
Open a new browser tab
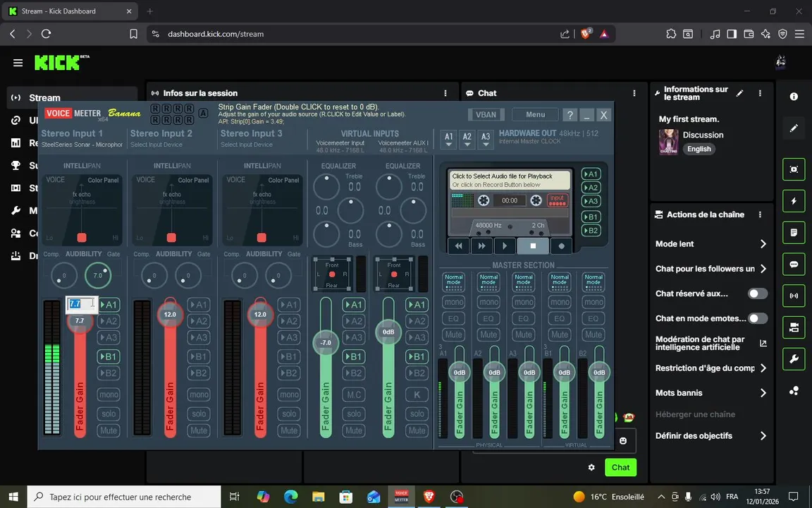[x=149, y=11]
